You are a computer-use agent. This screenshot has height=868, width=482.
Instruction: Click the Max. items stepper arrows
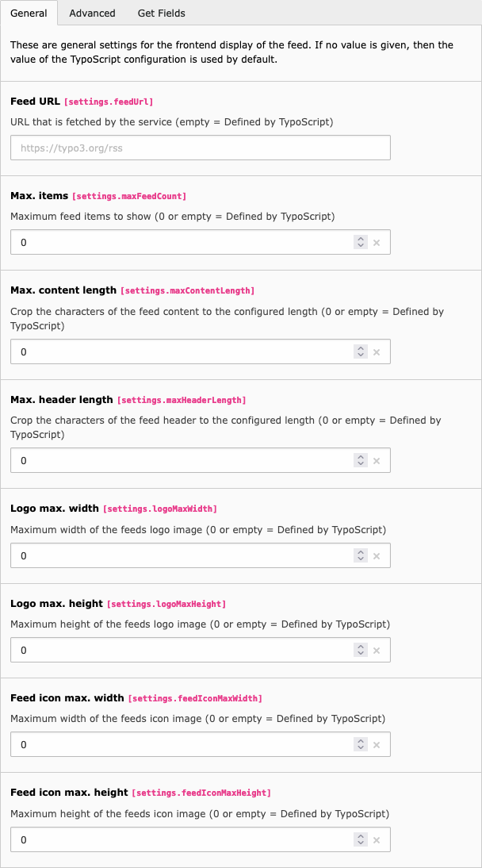[x=361, y=243]
